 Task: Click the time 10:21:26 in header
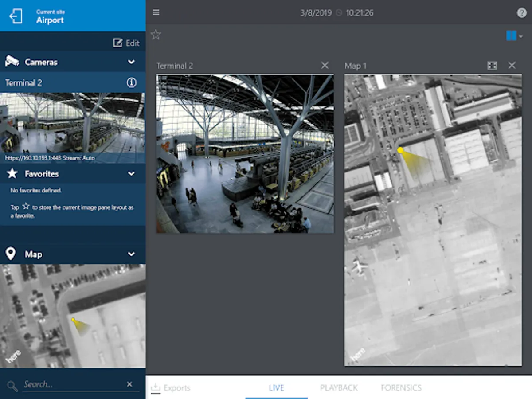(360, 13)
